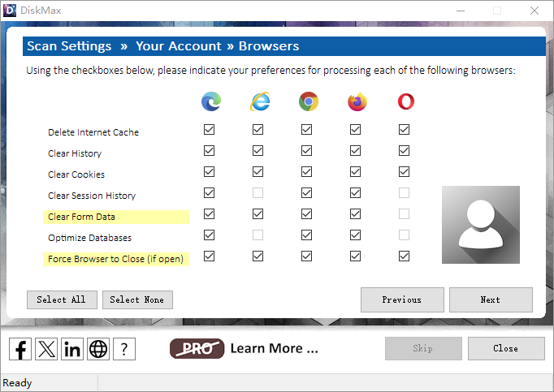Click the Force Browser to Close label
554x392 pixels.
click(x=115, y=259)
